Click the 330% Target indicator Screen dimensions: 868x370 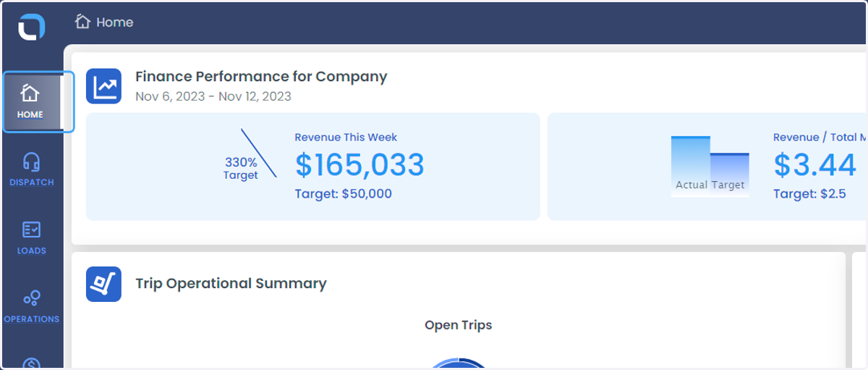[x=241, y=169]
